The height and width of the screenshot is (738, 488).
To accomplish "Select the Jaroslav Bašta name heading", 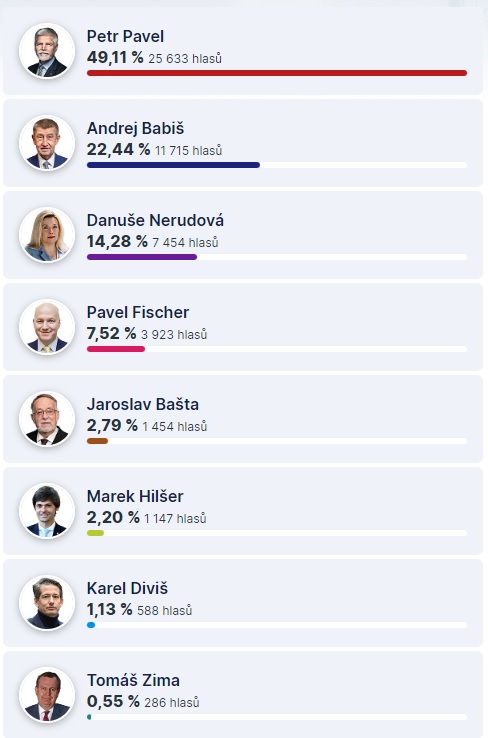I will tap(143, 404).
